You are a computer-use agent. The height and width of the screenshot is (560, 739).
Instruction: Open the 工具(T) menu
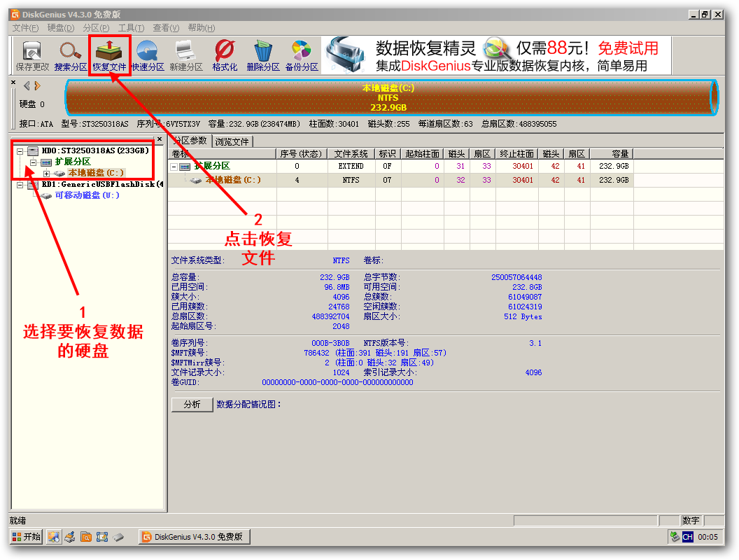(x=131, y=28)
